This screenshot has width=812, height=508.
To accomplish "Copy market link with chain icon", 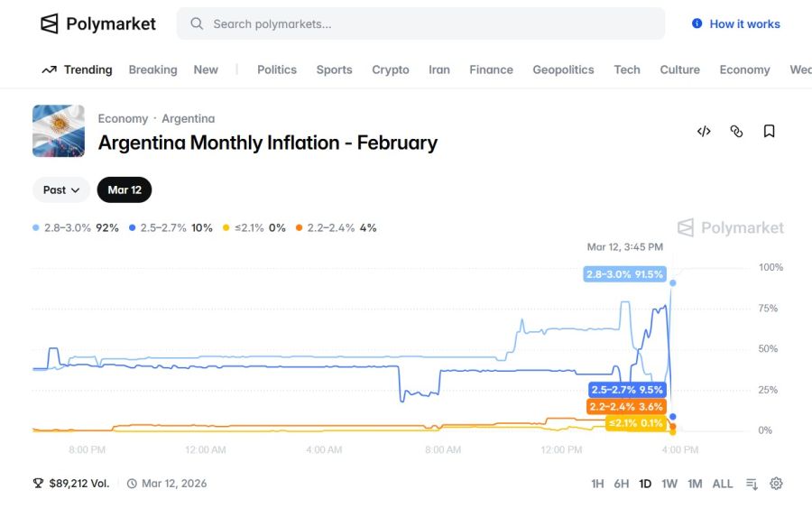I will coord(736,131).
